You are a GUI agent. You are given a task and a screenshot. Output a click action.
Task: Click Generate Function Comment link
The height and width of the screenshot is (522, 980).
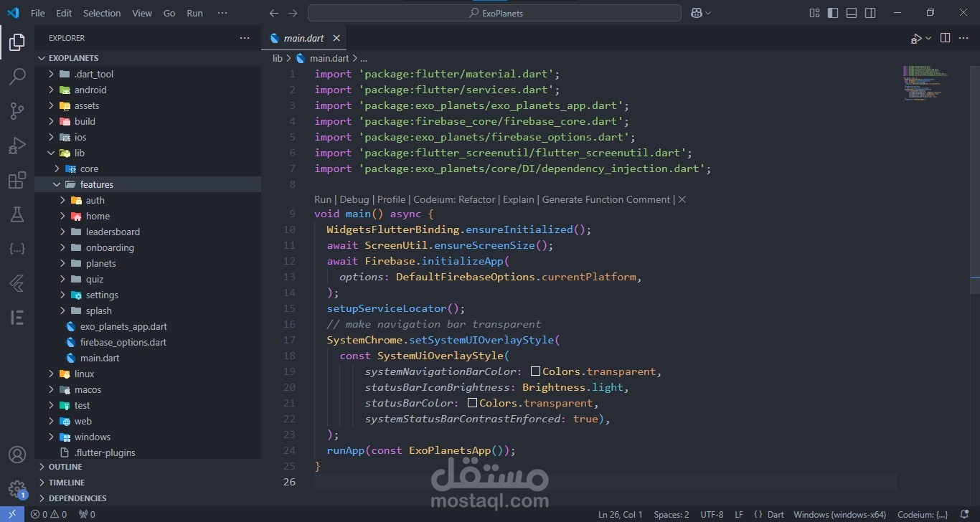(606, 199)
